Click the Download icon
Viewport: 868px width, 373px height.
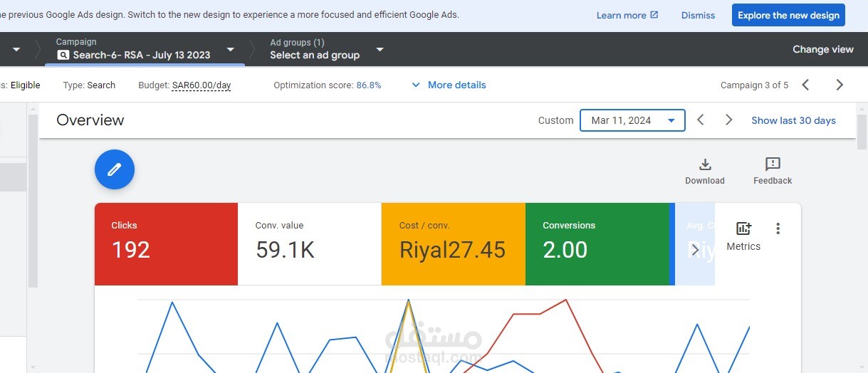pyautogui.click(x=705, y=164)
